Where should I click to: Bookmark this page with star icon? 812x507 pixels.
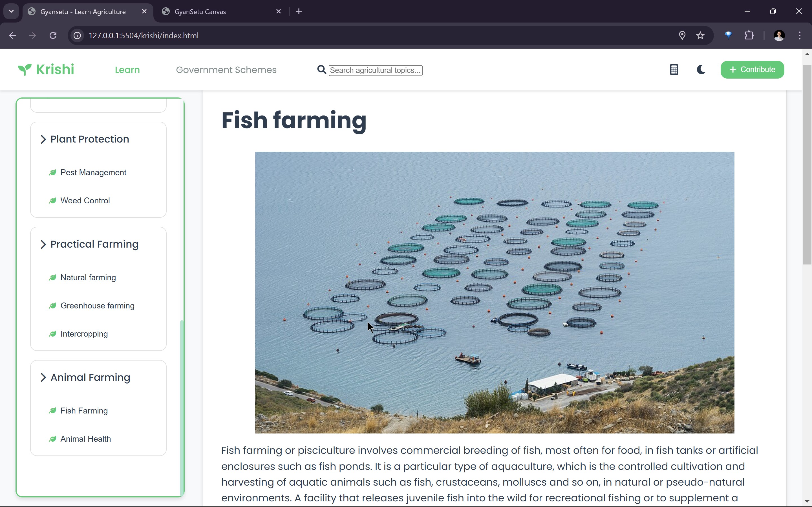(700, 35)
